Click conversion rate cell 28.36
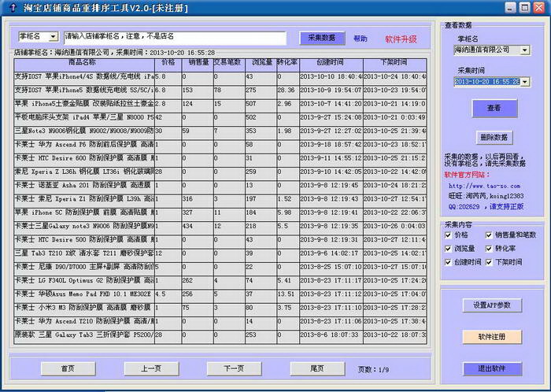Screen dimensions: 551x392 [x=288, y=91]
